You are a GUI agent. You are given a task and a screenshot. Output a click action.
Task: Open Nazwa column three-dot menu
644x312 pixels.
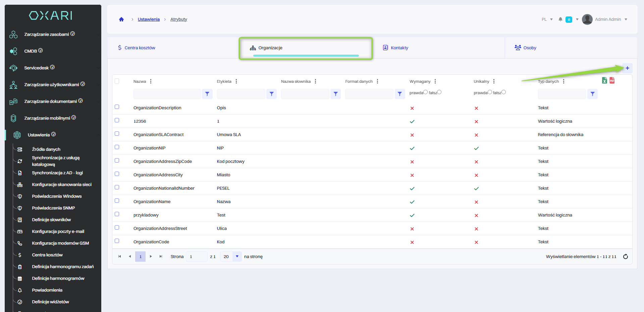pyautogui.click(x=151, y=81)
